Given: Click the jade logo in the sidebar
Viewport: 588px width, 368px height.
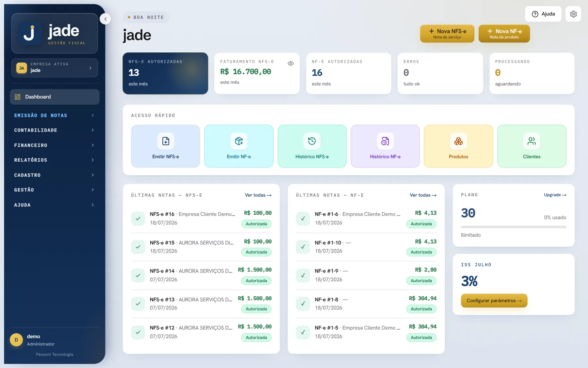Looking at the screenshot, I should coord(55,33).
